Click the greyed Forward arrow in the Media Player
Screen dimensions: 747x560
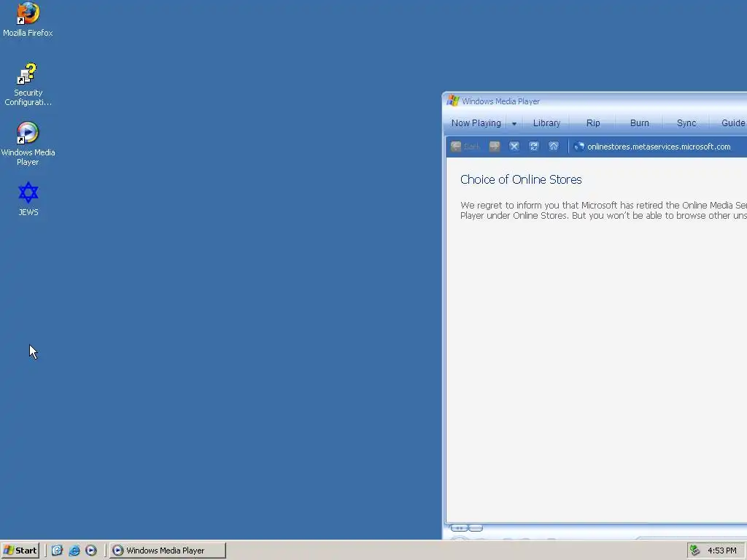(495, 147)
